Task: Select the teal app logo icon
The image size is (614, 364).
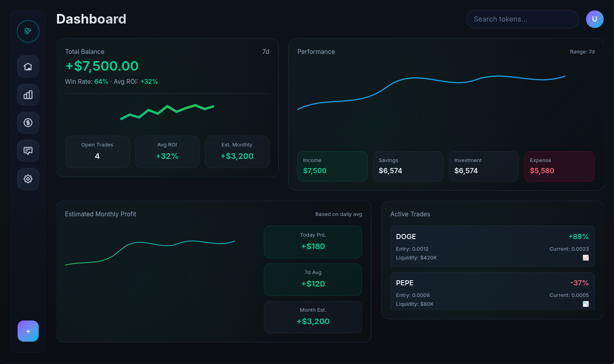Action: point(28,31)
